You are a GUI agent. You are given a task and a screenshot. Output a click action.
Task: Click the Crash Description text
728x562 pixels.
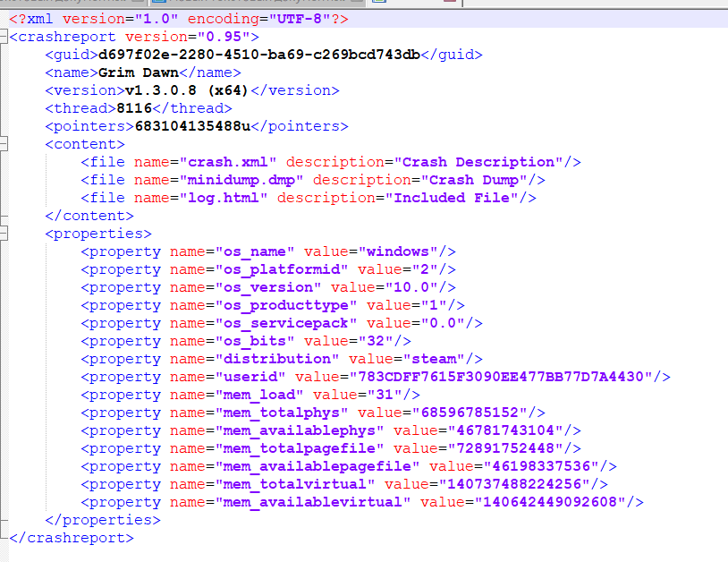pos(478,162)
